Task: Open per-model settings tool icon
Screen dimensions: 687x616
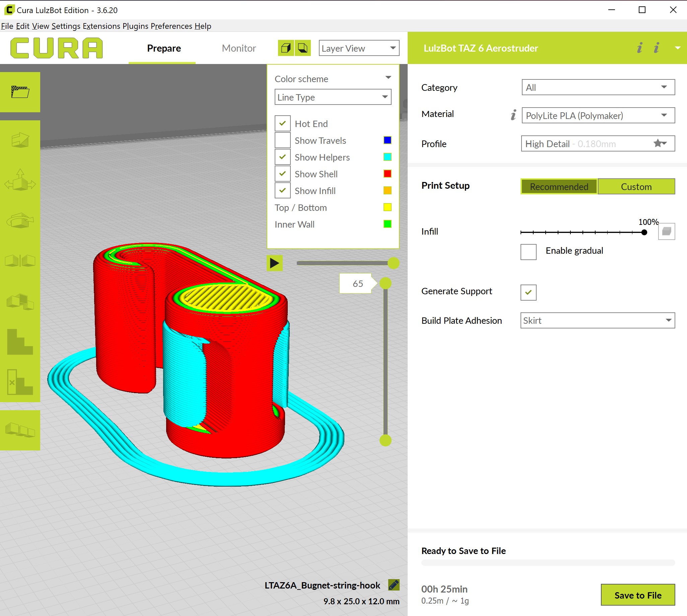Action: (x=20, y=302)
